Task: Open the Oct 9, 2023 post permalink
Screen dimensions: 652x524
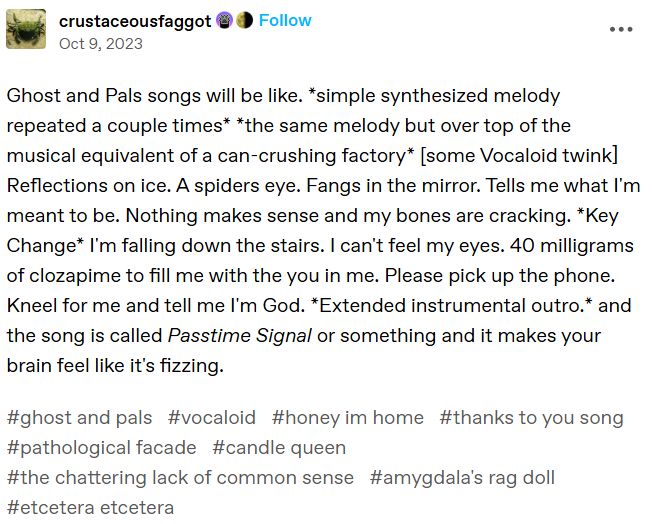Action: pos(101,44)
